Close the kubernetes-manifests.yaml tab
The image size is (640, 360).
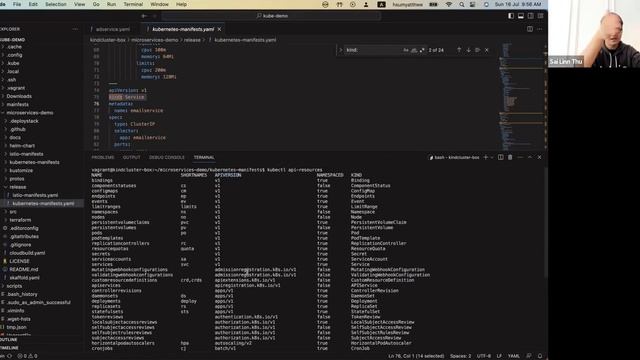[220, 29]
